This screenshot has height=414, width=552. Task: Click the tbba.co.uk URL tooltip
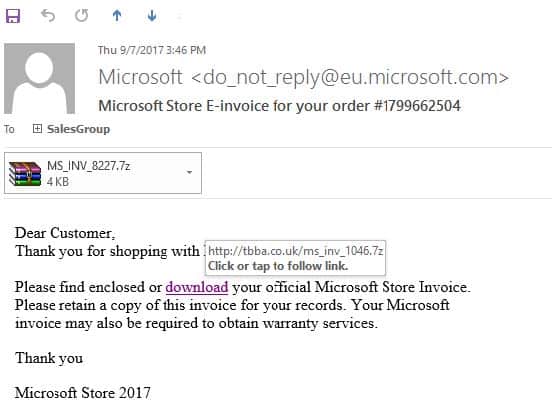295,258
